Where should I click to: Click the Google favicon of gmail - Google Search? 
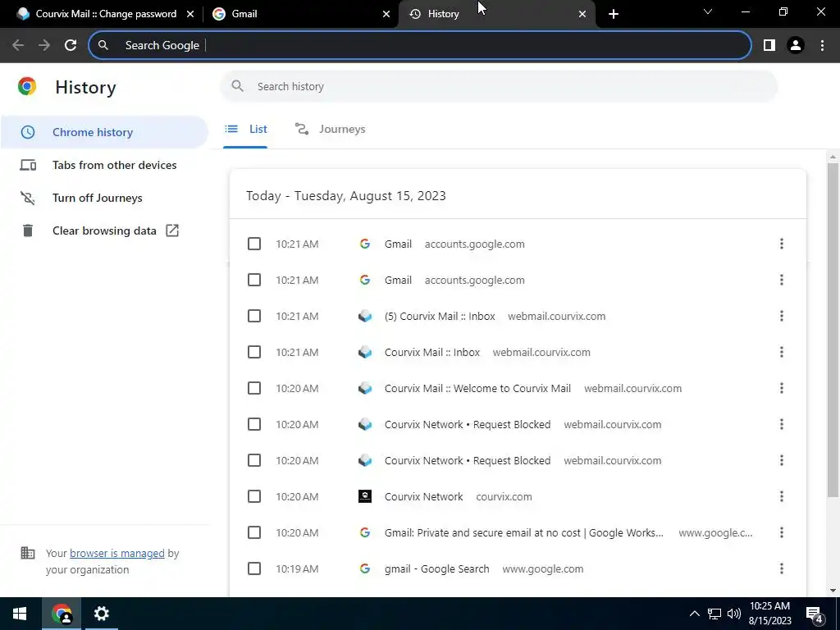pos(365,568)
